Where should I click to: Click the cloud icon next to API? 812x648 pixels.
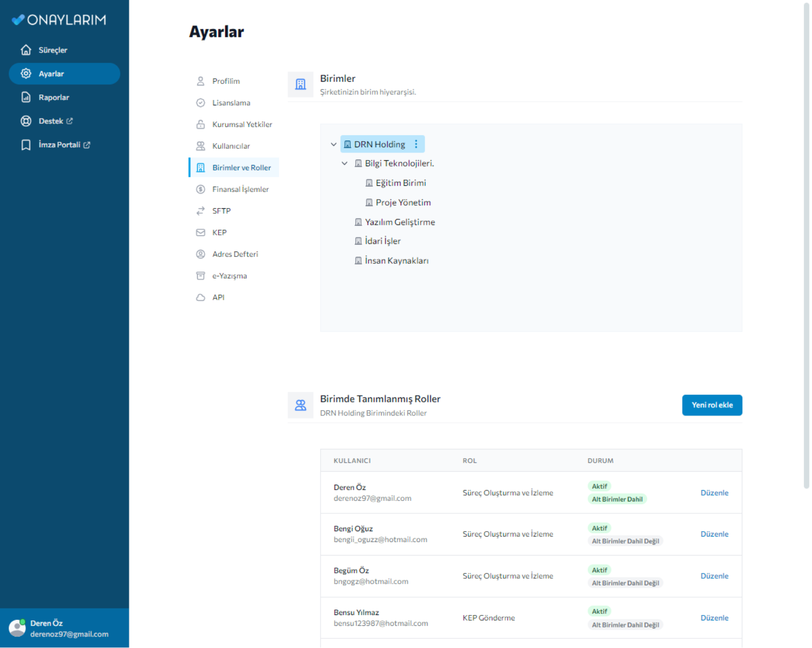point(201,297)
